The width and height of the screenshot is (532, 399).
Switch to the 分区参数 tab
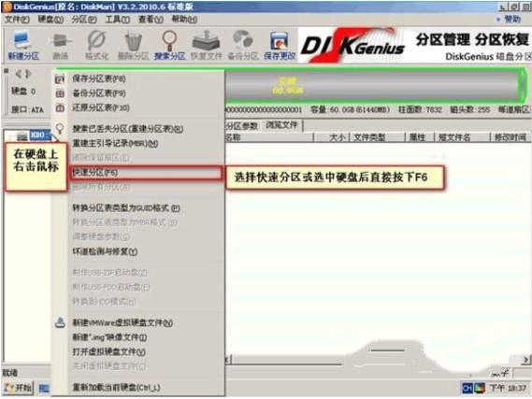[x=241, y=126]
